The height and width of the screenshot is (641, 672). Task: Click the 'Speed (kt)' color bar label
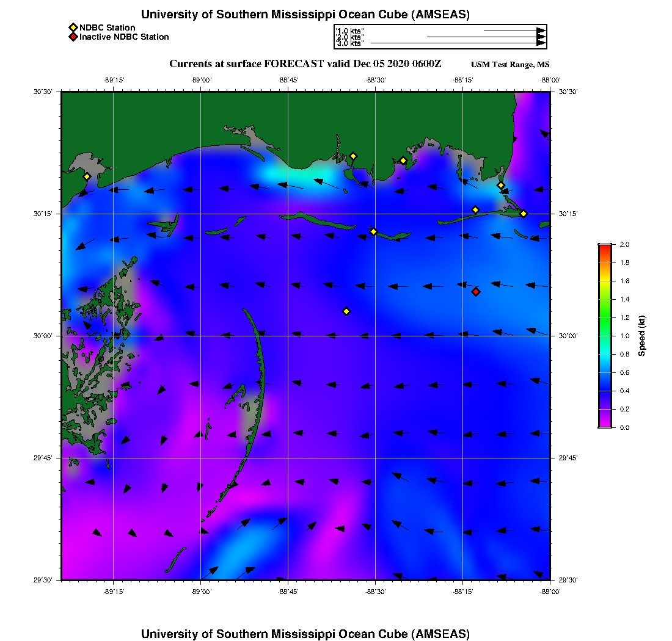coord(641,336)
